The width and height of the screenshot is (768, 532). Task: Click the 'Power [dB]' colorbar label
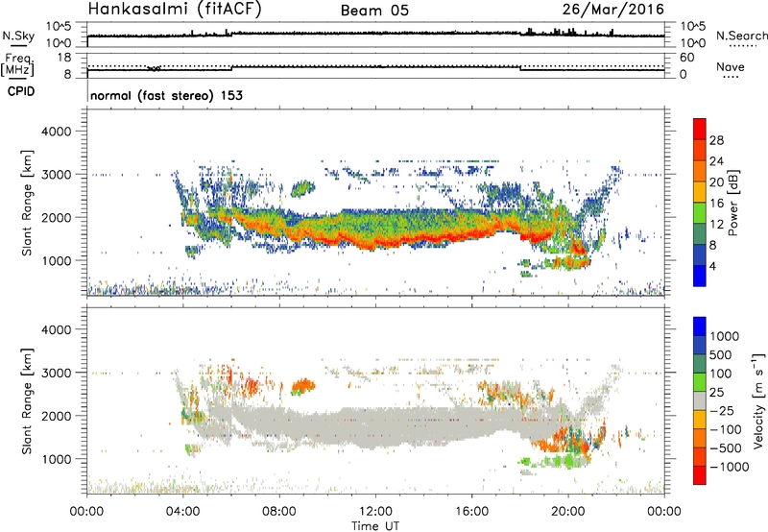click(x=732, y=203)
